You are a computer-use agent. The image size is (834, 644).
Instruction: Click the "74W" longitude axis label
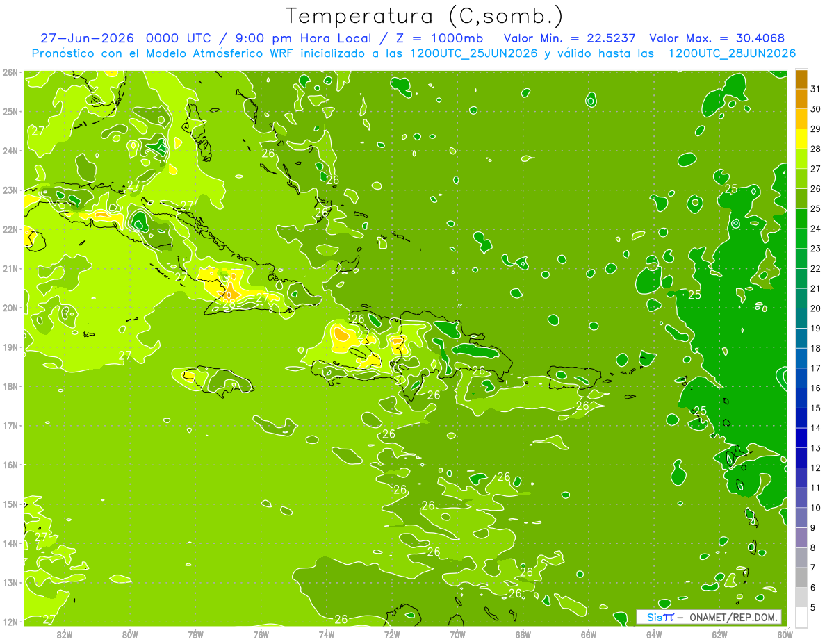327,634
